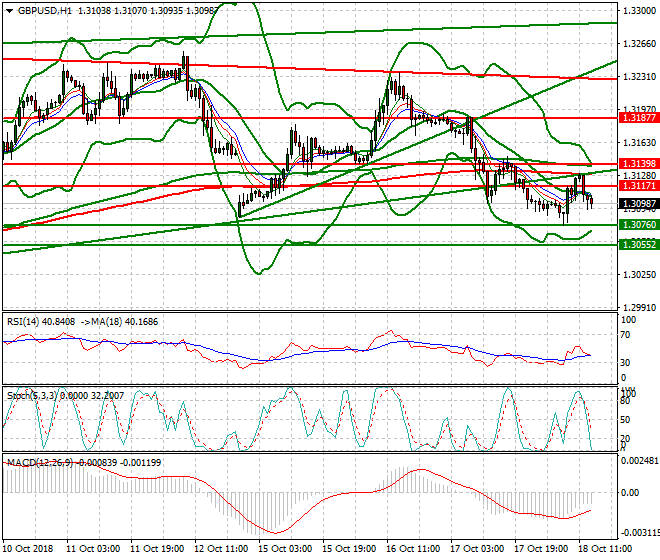Select the MACD zero level 0.00
660x560 pixels.
(630, 493)
